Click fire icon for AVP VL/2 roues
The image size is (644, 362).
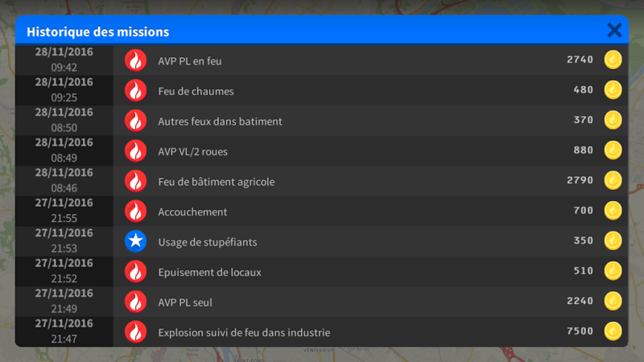[136, 150]
